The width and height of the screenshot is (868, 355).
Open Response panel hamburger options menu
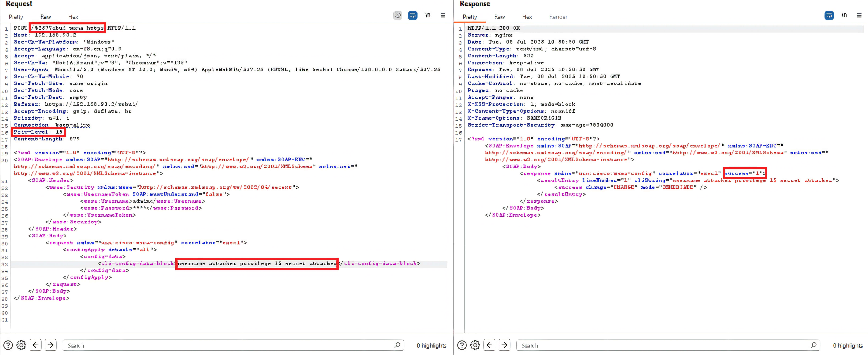click(x=859, y=15)
